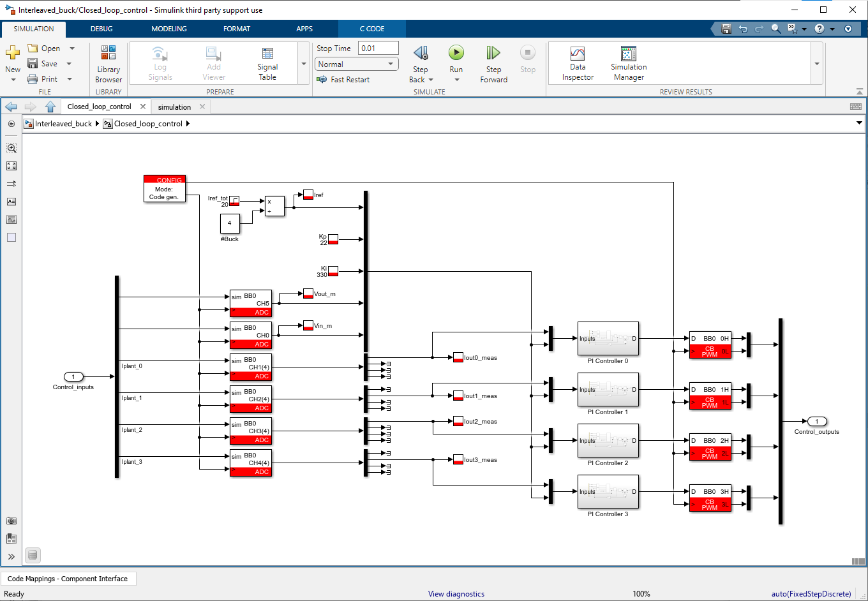The height and width of the screenshot is (601, 868).
Task: Select the Kp parameter block
Action: 333,239
